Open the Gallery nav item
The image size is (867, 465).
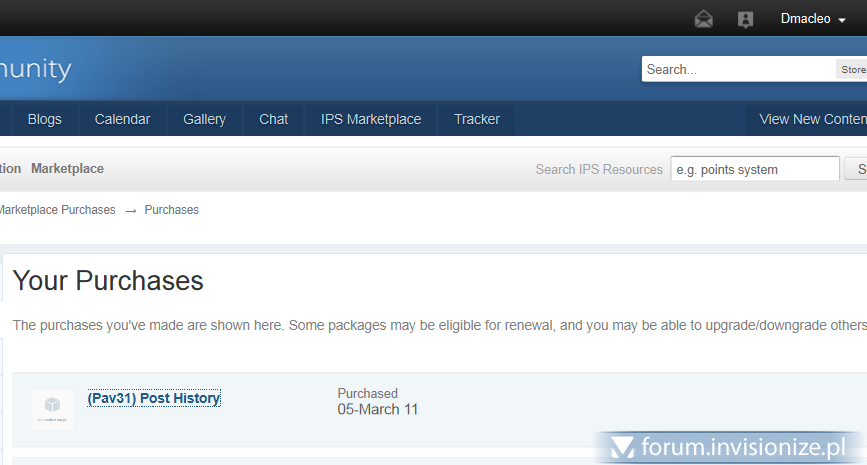click(x=204, y=119)
